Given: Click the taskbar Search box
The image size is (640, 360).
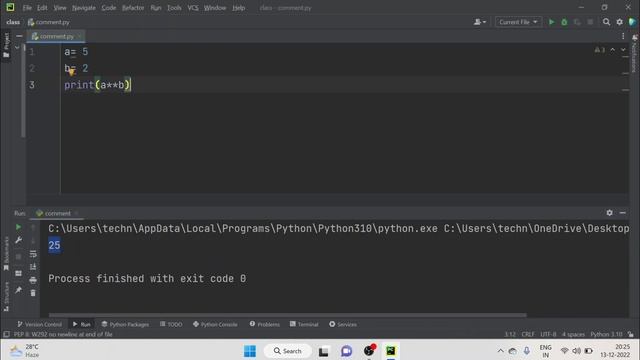Looking at the screenshot, I should pos(288,351).
